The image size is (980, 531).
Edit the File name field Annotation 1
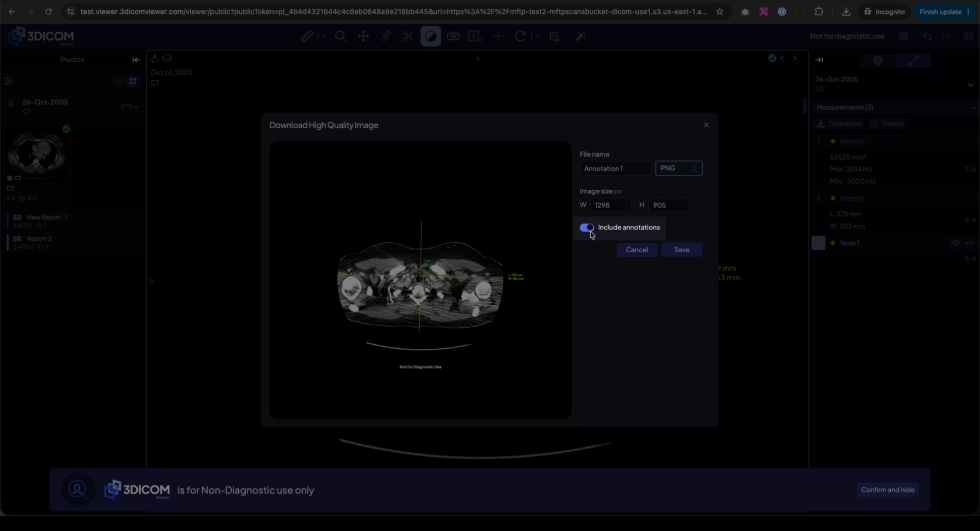click(x=615, y=168)
